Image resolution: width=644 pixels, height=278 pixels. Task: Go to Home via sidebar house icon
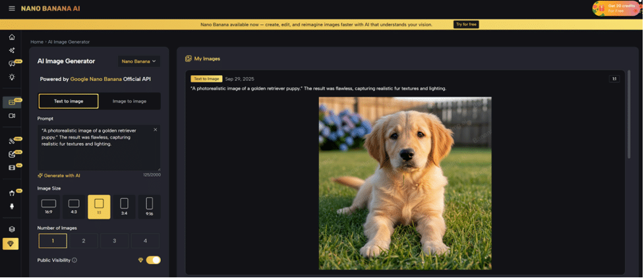click(12, 37)
